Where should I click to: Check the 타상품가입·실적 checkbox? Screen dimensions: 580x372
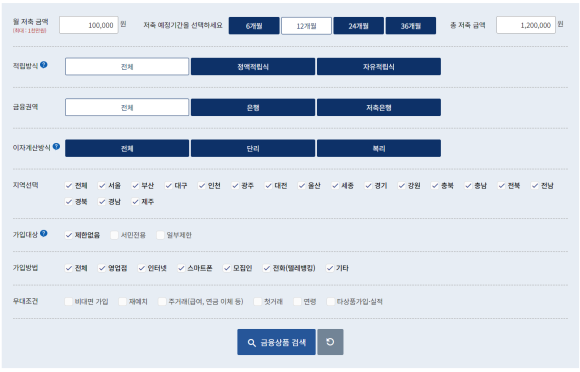point(331,302)
